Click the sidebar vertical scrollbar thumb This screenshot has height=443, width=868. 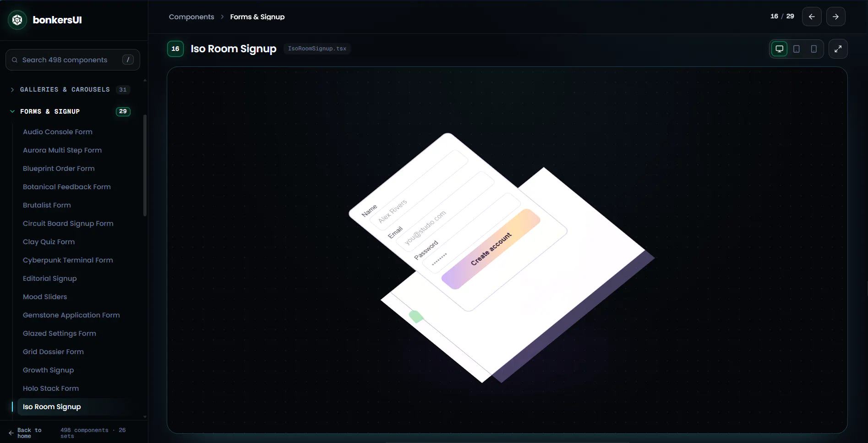[x=145, y=165]
